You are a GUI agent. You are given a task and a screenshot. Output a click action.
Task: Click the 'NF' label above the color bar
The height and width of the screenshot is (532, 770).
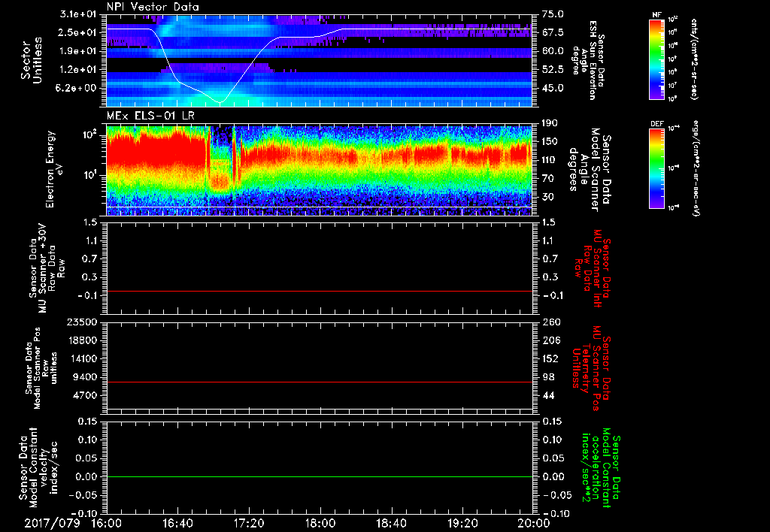pyautogui.click(x=656, y=15)
